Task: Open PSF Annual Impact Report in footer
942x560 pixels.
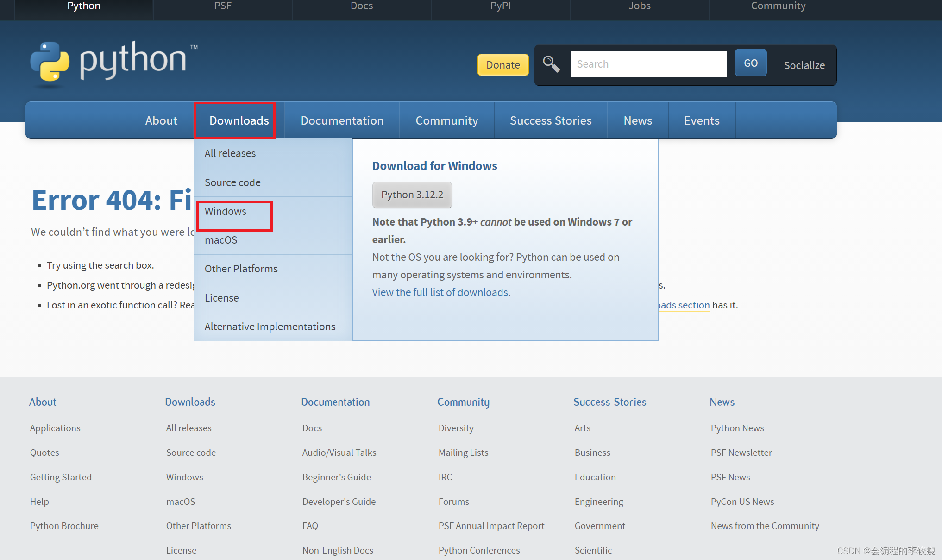Action: (491, 526)
